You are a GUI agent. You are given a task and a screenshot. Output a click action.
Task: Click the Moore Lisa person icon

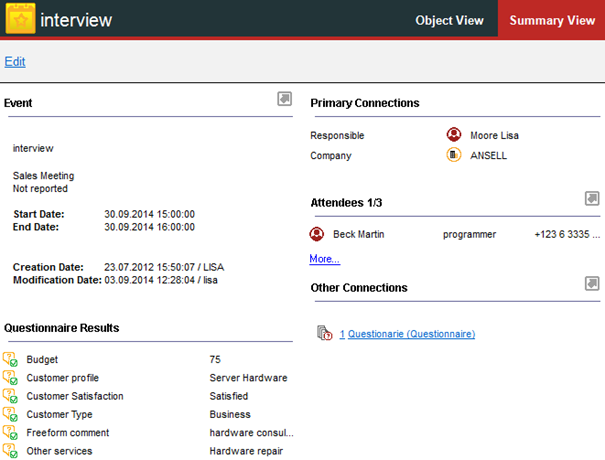click(x=454, y=134)
